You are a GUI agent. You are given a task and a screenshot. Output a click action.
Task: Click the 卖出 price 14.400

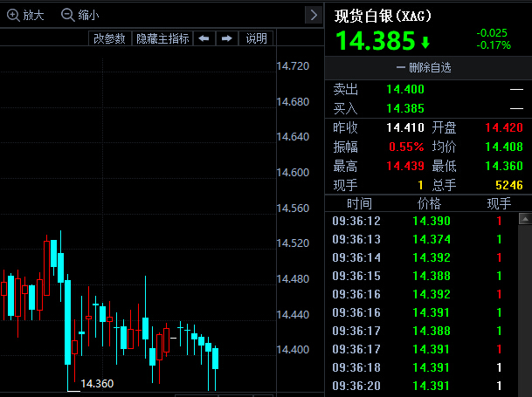click(405, 90)
